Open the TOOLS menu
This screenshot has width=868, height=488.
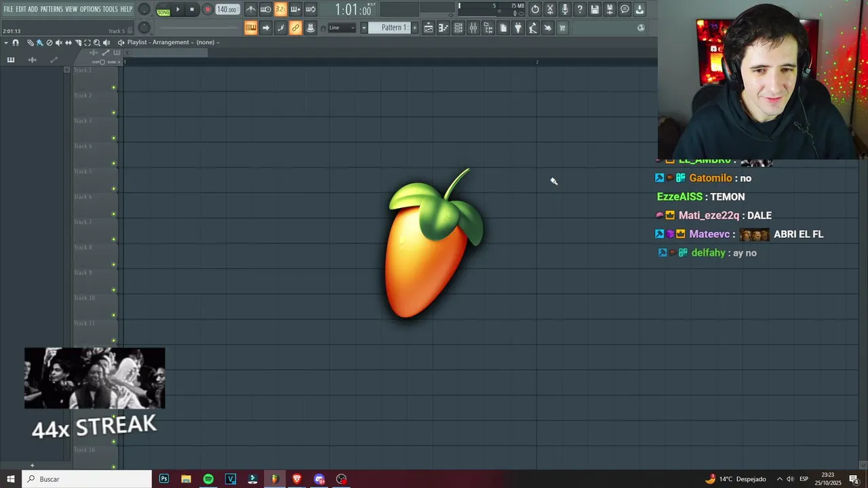pyautogui.click(x=110, y=9)
